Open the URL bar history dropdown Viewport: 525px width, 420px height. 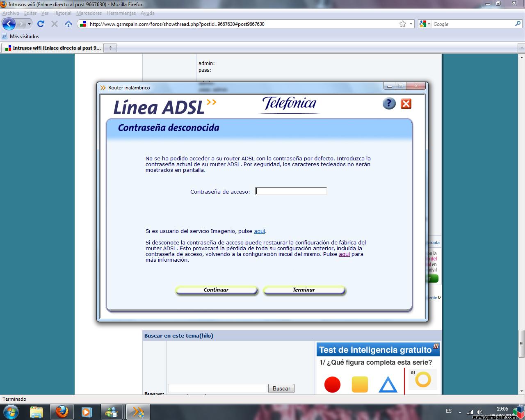click(x=411, y=24)
